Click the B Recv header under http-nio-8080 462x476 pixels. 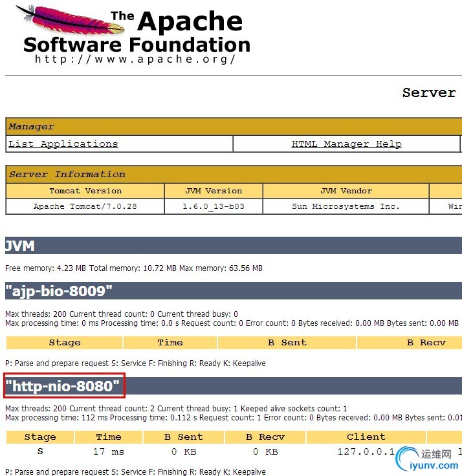(x=265, y=437)
